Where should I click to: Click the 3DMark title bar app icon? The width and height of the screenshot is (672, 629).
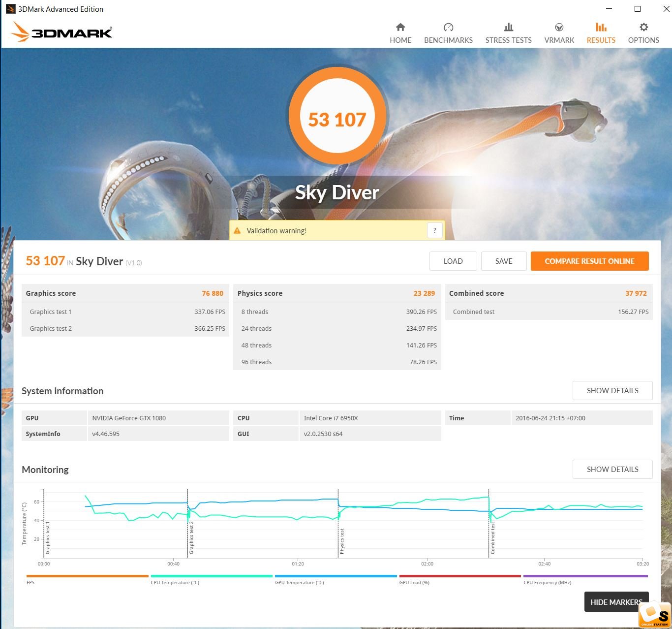(x=10, y=9)
